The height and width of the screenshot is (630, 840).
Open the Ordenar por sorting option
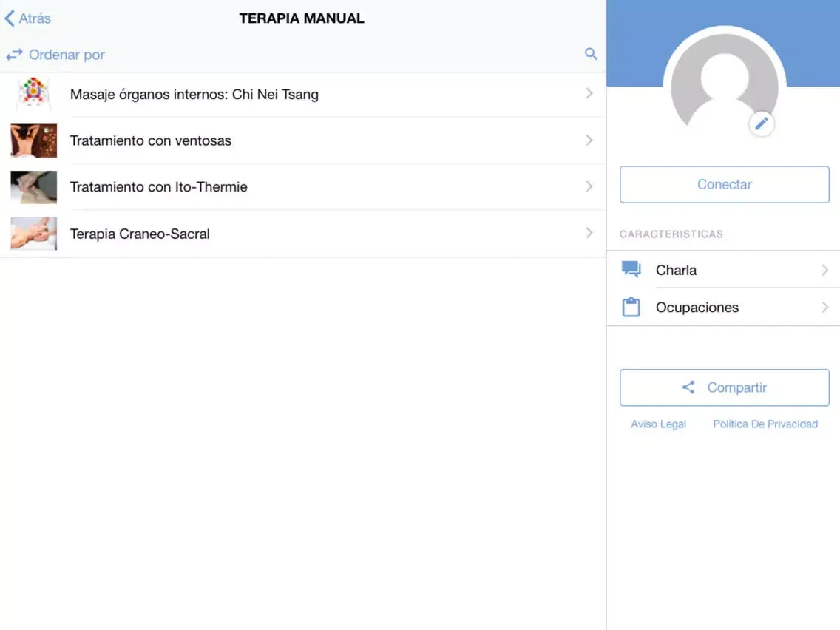[x=55, y=55]
